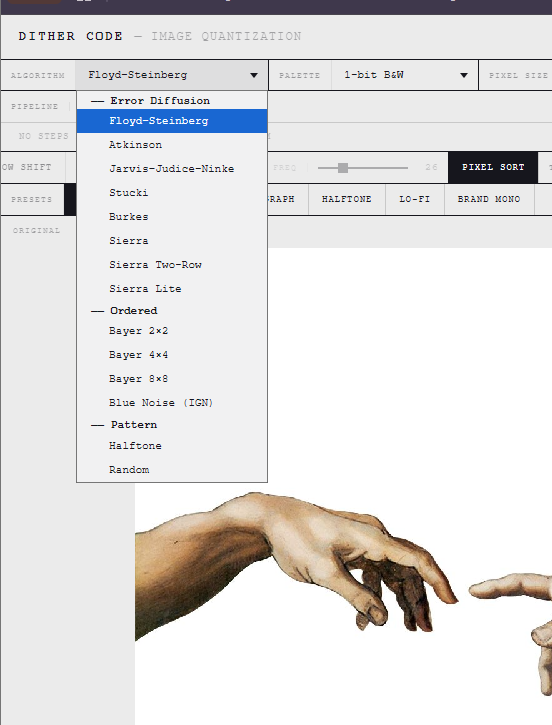Collapse the Floyd-Steinberg algorithm dropdown arrow
The height and width of the screenshot is (725, 552).
[254, 75]
